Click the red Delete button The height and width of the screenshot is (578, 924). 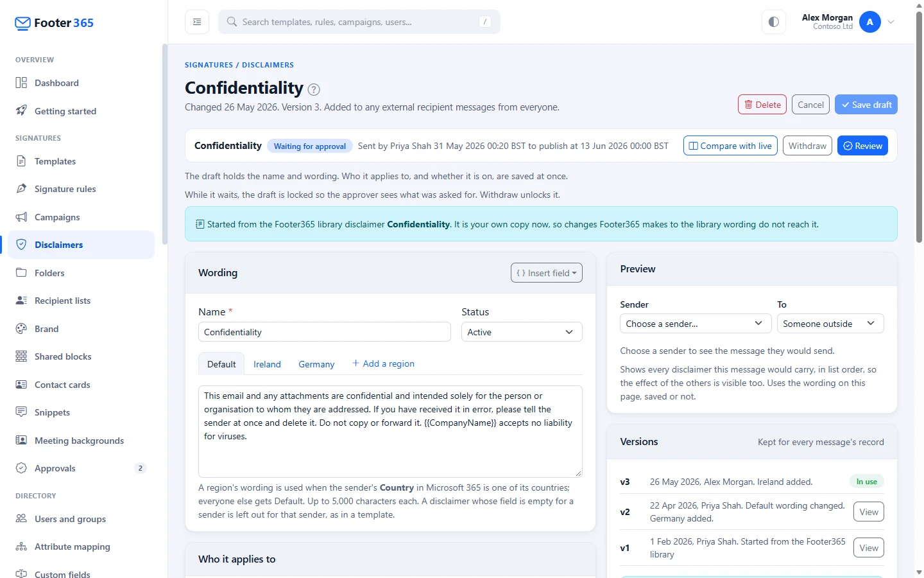click(762, 105)
